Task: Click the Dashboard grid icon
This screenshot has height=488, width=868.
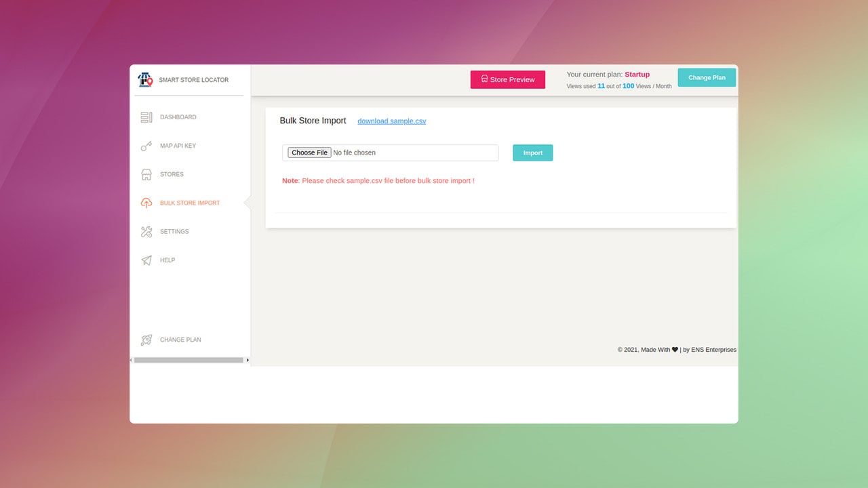Action: pyautogui.click(x=146, y=117)
